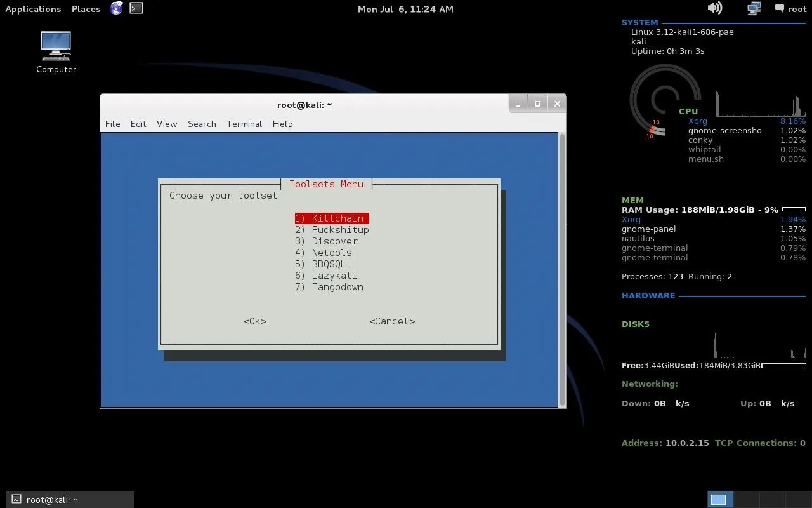Minimize the root@kali terminal window

518,104
